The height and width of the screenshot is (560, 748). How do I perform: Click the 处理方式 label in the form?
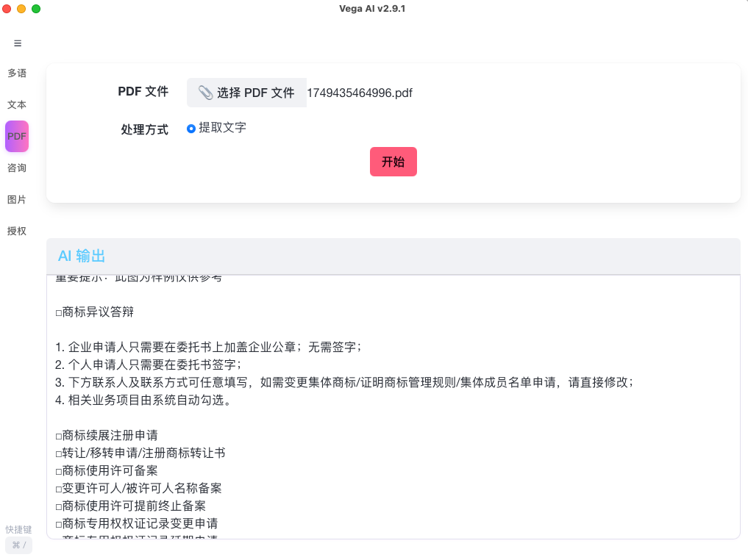pyautogui.click(x=144, y=129)
